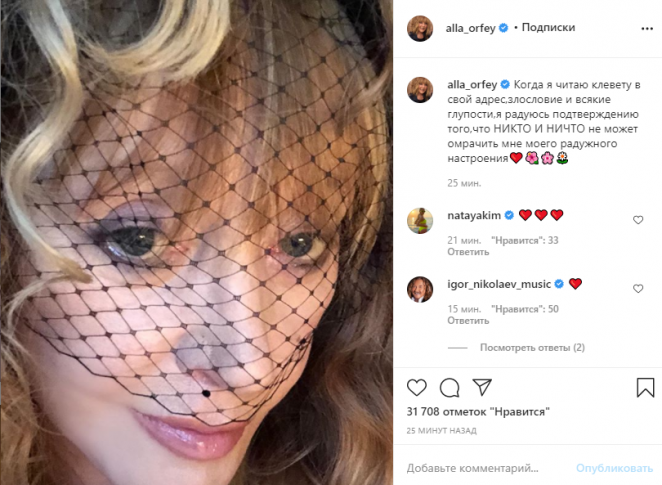Click alla_orfey username in header
The image size is (662, 485).
click(x=470, y=28)
